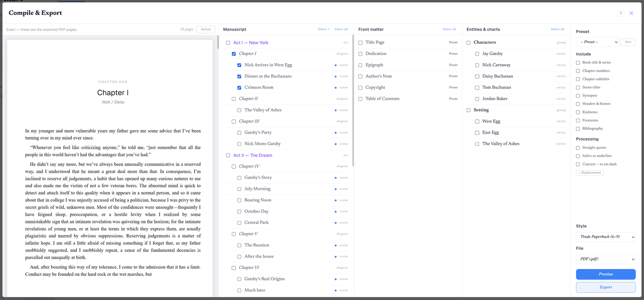644x300 pixels.
Task: Open the Preset dropdown
Action: (x=598, y=42)
